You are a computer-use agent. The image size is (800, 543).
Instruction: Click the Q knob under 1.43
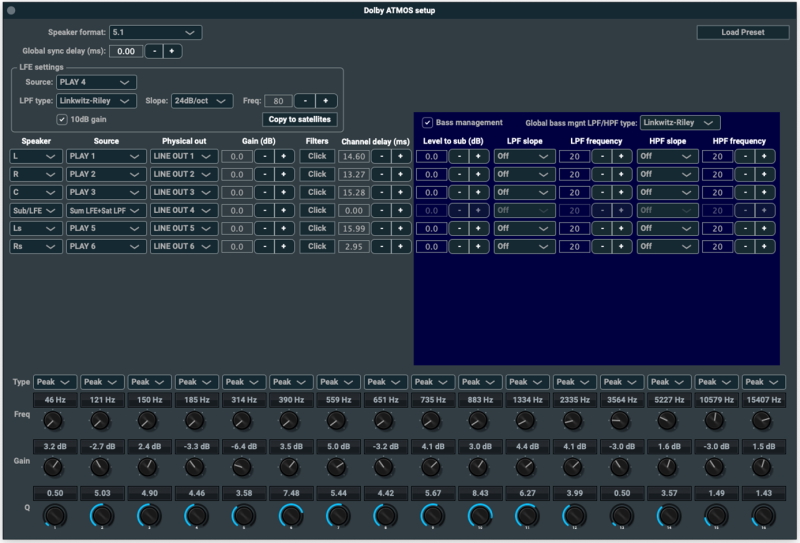pos(763,515)
